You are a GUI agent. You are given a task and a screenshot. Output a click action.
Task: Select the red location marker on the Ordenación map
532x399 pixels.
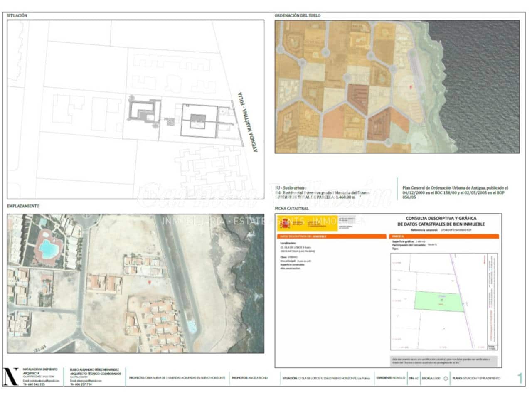pos(411,87)
